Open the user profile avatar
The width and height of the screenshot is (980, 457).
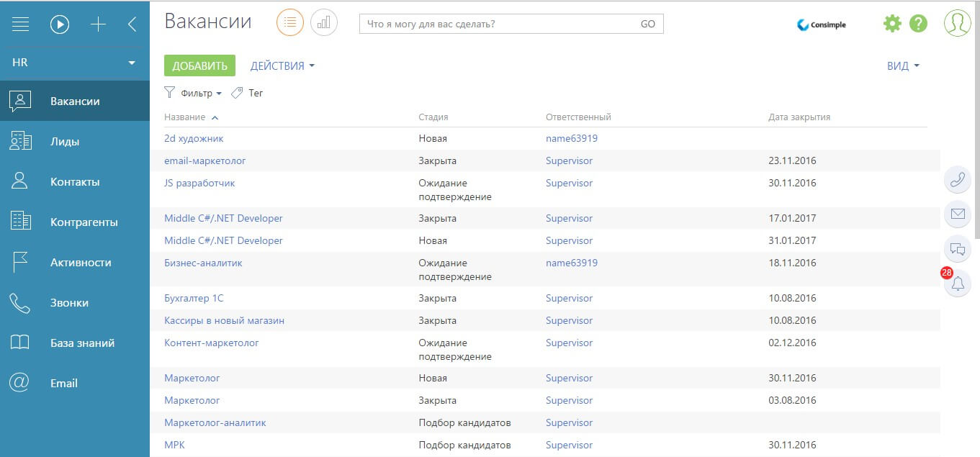958,23
